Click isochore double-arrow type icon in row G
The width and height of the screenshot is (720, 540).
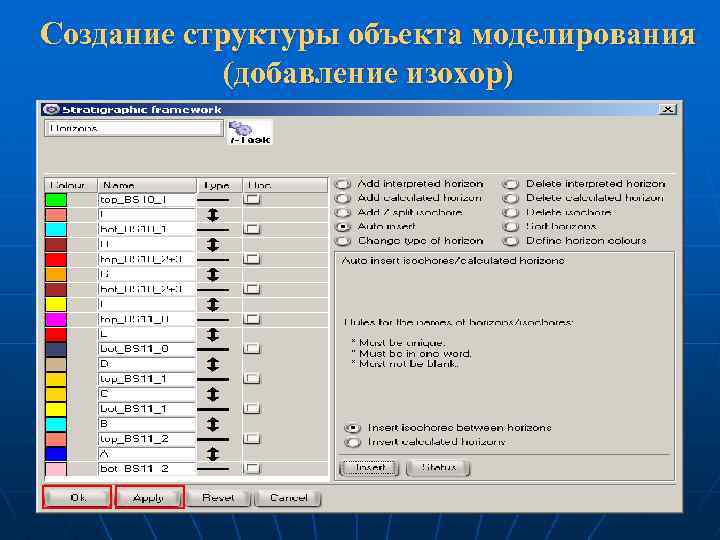coord(212,274)
